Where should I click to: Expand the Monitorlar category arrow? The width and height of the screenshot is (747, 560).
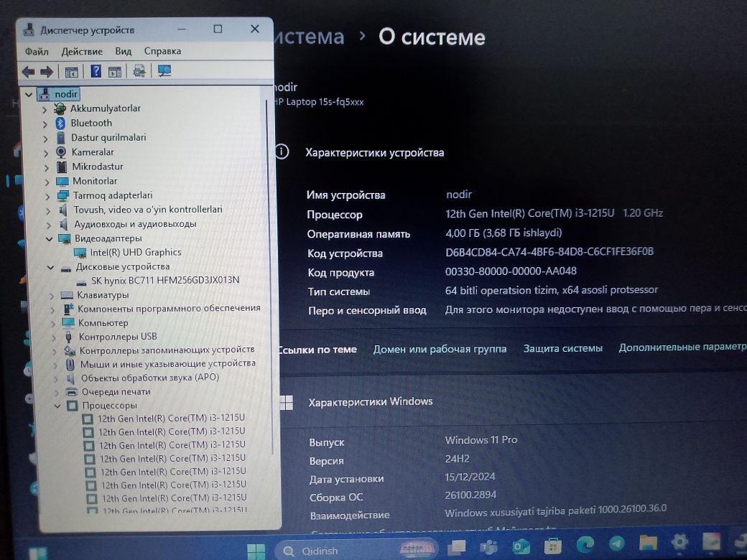[x=47, y=182]
